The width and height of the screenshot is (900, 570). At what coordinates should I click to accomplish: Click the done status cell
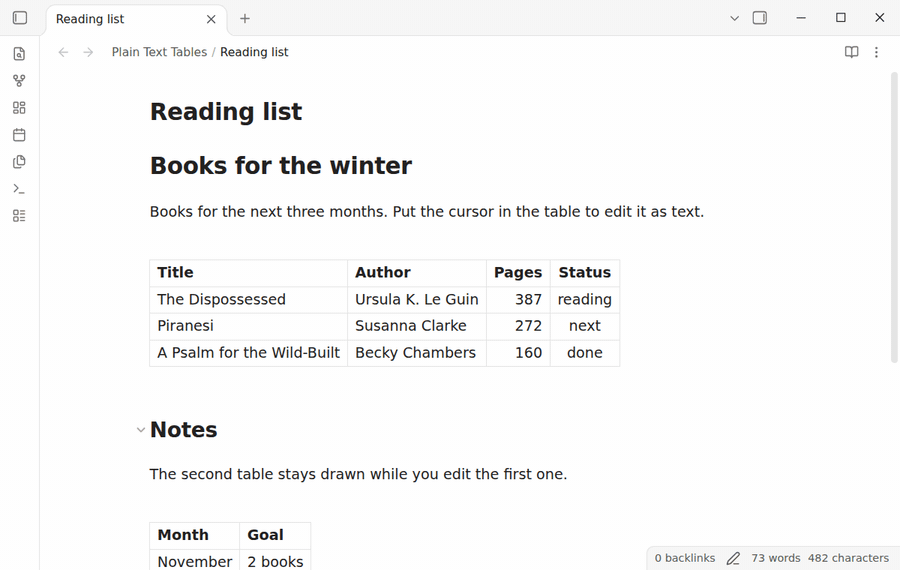coord(585,353)
